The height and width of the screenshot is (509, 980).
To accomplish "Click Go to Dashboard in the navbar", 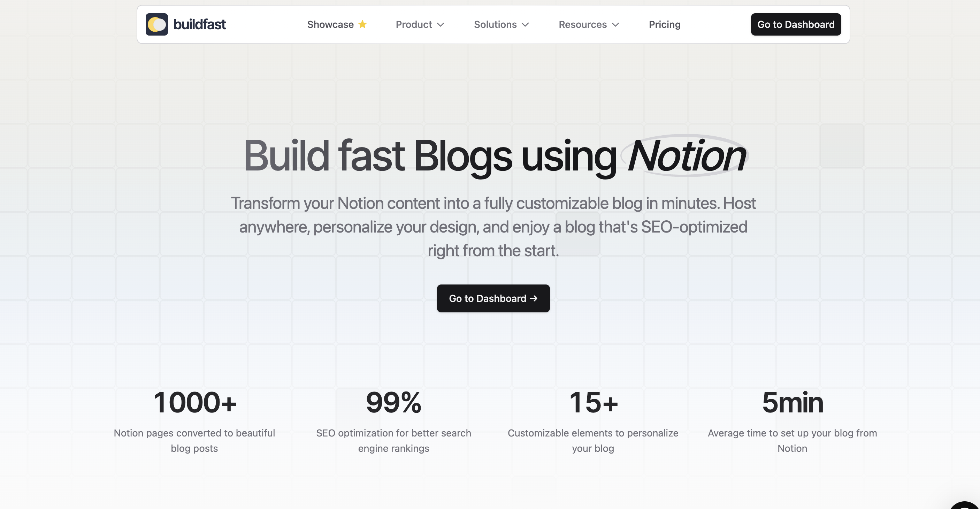I will (x=796, y=24).
